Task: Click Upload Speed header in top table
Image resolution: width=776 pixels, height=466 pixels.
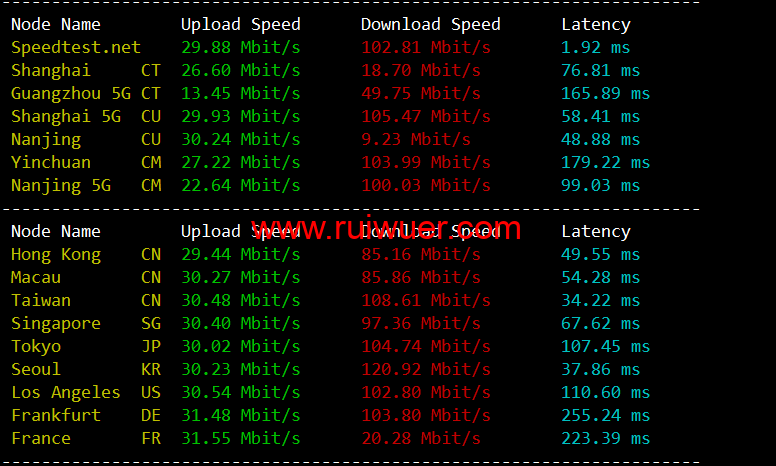Action: (x=240, y=24)
